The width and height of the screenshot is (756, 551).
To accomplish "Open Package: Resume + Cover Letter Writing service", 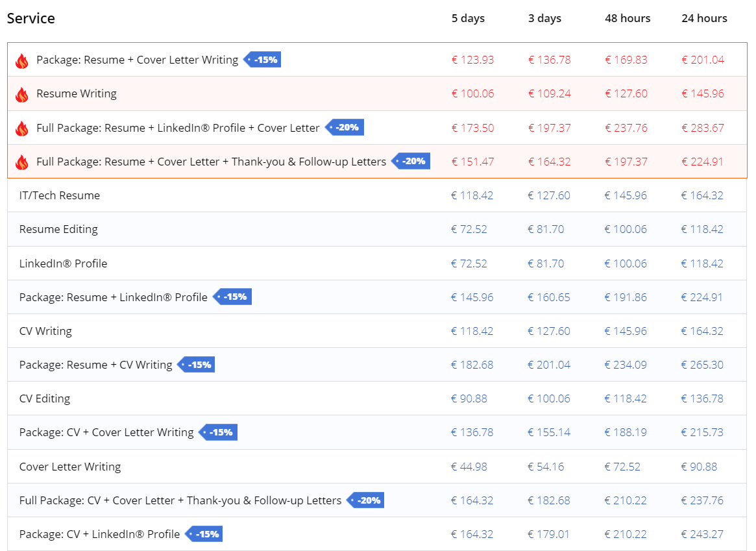I will [138, 60].
